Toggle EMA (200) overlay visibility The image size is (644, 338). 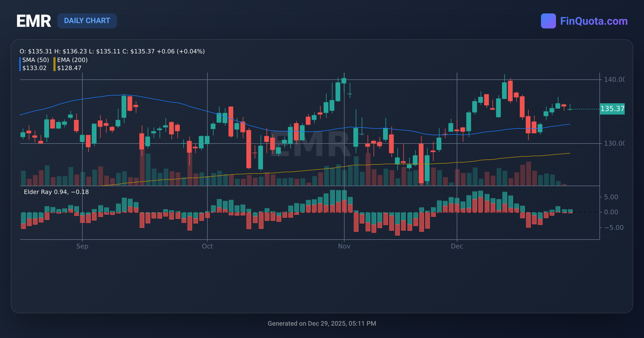click(x=72, y=60)
